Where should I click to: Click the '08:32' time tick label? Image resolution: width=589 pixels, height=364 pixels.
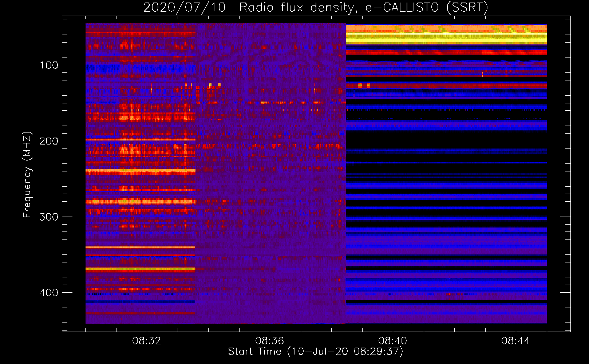pyautogui.click(x=147, y=341)
